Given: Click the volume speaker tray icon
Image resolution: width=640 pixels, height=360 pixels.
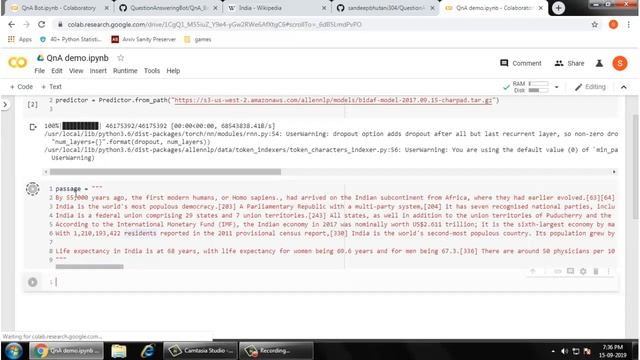Looking at the screenshot, I should [564, 351].
